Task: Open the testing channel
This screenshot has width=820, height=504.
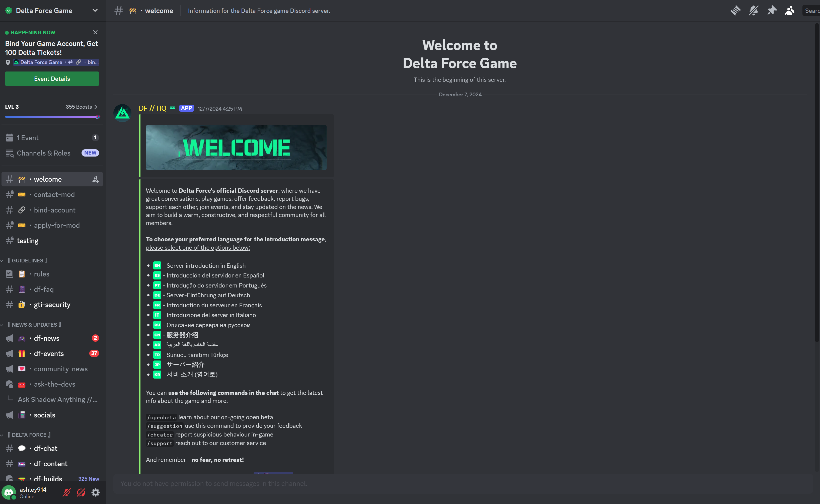Action: coord(52,241)
